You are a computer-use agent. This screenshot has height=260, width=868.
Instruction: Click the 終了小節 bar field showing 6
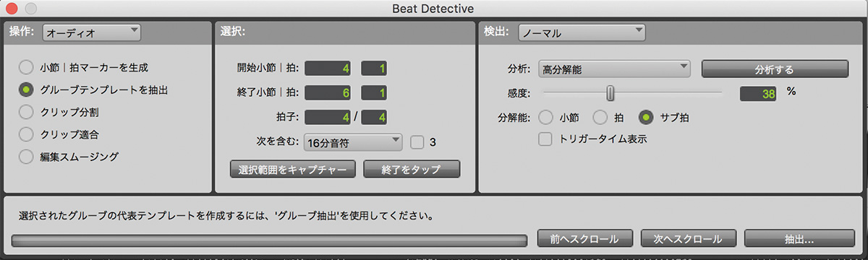click(328, 93)
